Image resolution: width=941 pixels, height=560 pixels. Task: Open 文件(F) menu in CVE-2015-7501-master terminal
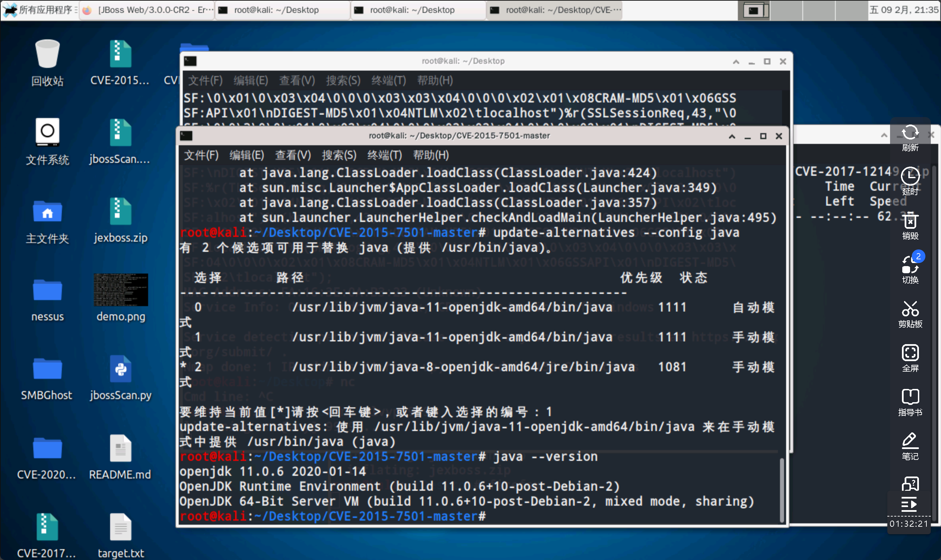201,155
